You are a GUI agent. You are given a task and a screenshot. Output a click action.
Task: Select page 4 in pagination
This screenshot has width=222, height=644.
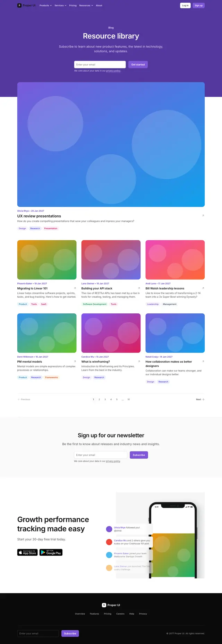click(x=111, y=400)
